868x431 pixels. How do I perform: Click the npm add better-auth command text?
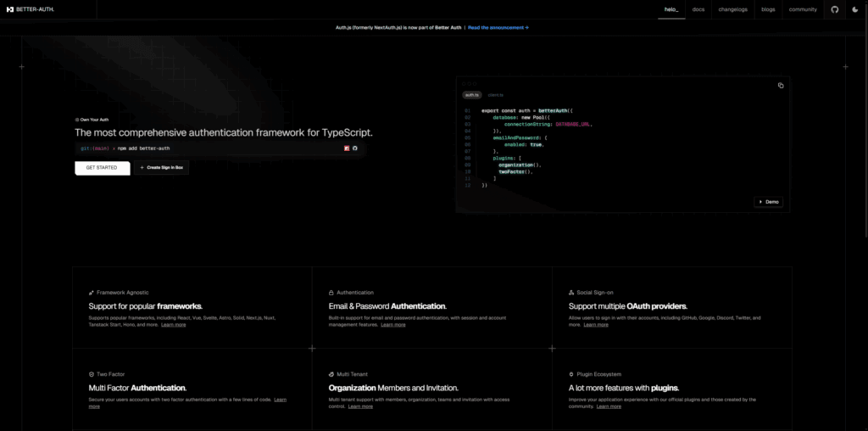tap(144, 148)
